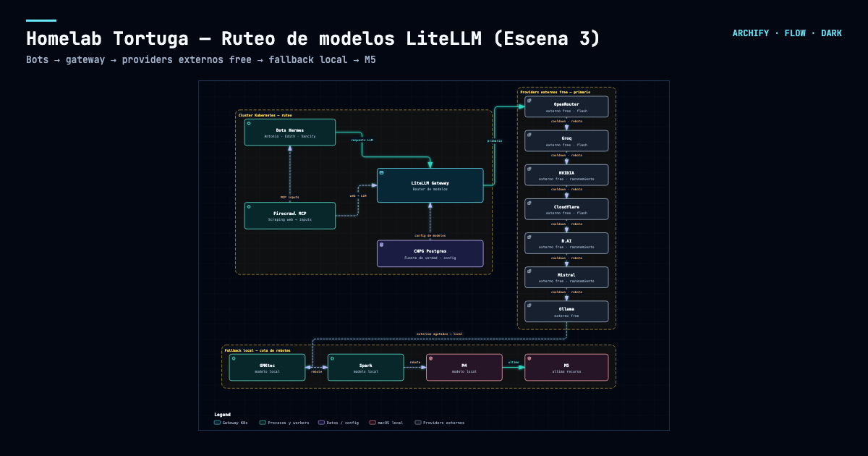Image resolution: width=868 pixels, height=456 pixels.
Task: Click the 'ultimo' edge label before M5
Action: pos(513,362)
